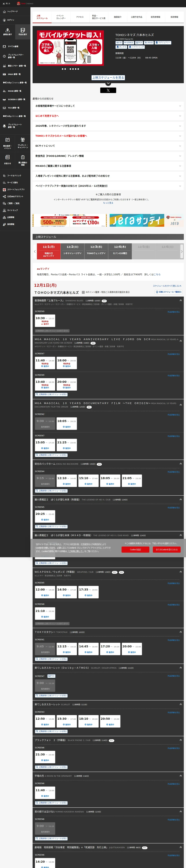Open プレゼント・キャンペーン gift icon
Viewport: 186px width, 868px height.
click(x=23, y=143)
